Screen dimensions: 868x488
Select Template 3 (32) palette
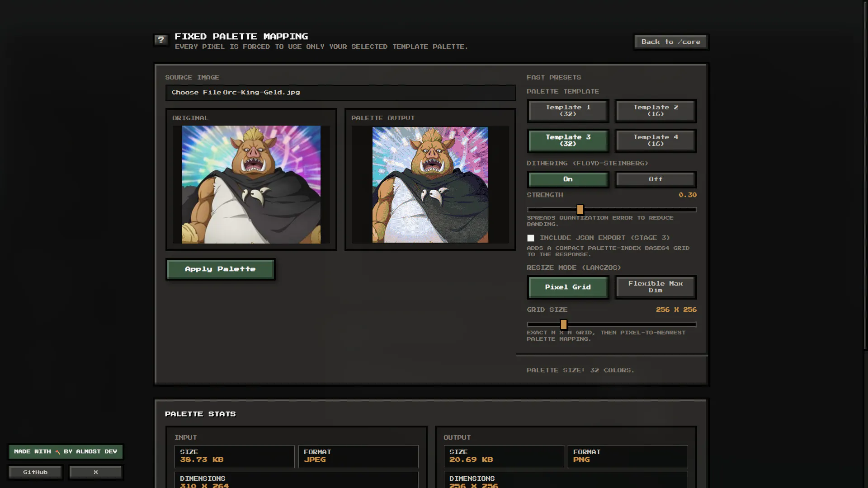[568, 141]
